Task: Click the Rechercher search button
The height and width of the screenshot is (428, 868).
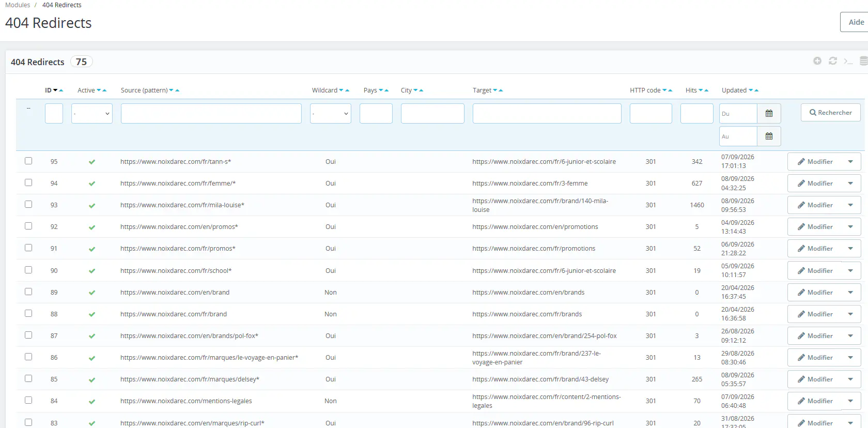Action: coord(831,113)
